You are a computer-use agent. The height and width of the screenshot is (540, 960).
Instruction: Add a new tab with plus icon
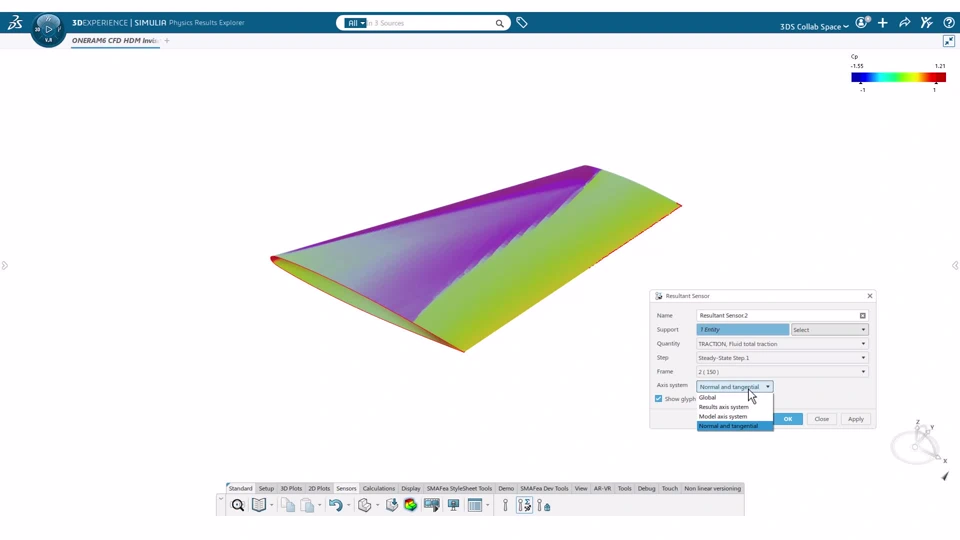pos(167,40)
